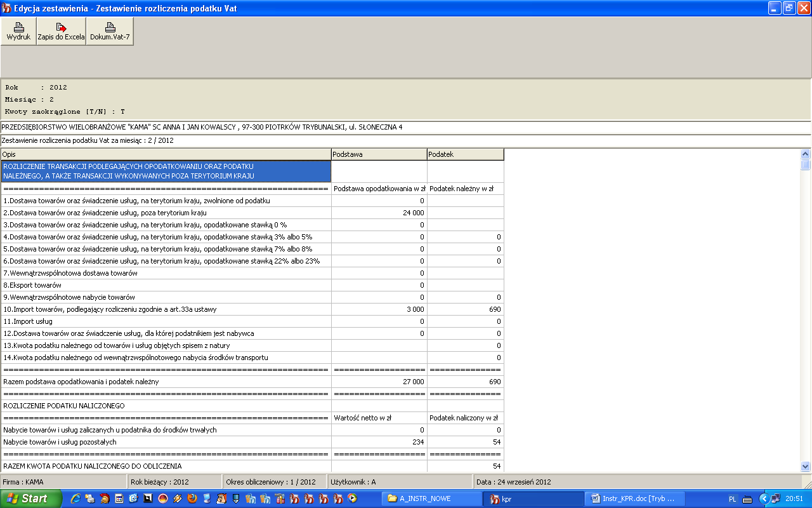This screenshot has width=812, height=508.
Task: Select row 4 stawką 3% albo 5%
Action: point(166,237)
